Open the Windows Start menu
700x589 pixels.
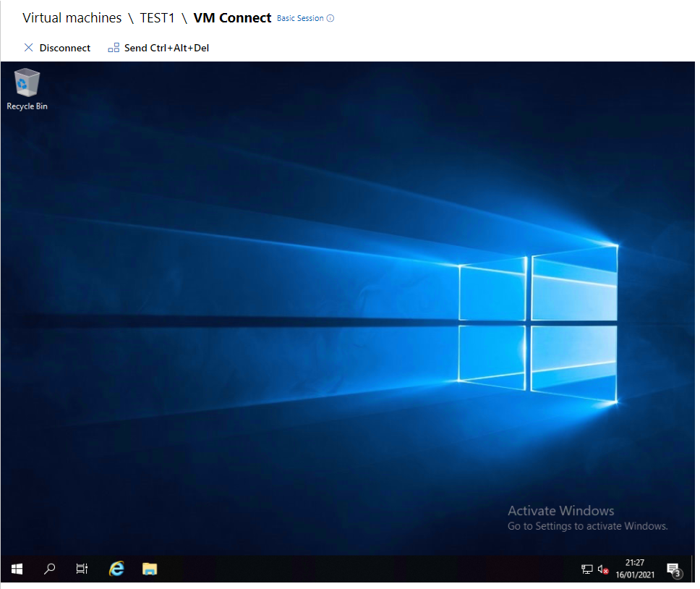(17, 569)
